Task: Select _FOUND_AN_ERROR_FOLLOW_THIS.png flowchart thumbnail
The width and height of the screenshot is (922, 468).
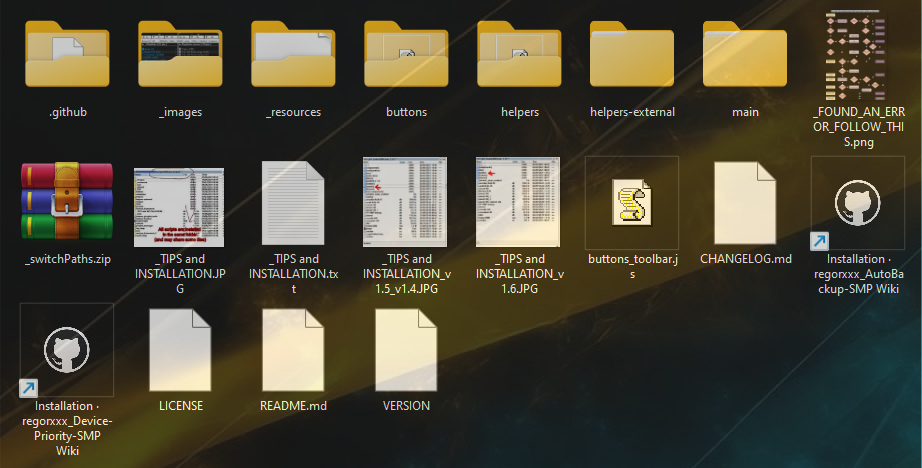Action: tap(857, 55)
